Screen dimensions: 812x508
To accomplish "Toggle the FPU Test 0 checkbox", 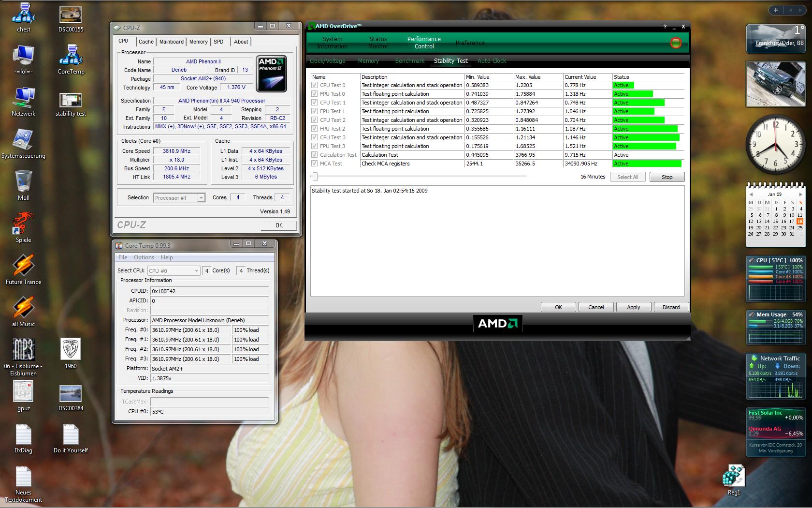I will [315, 94].
